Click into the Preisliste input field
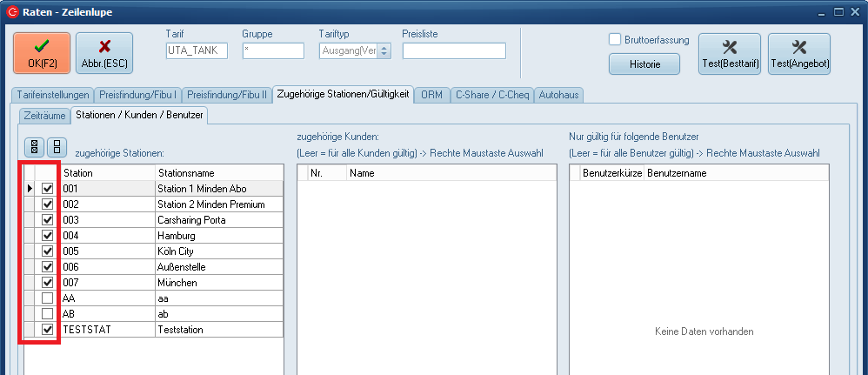 pos(453,50)
